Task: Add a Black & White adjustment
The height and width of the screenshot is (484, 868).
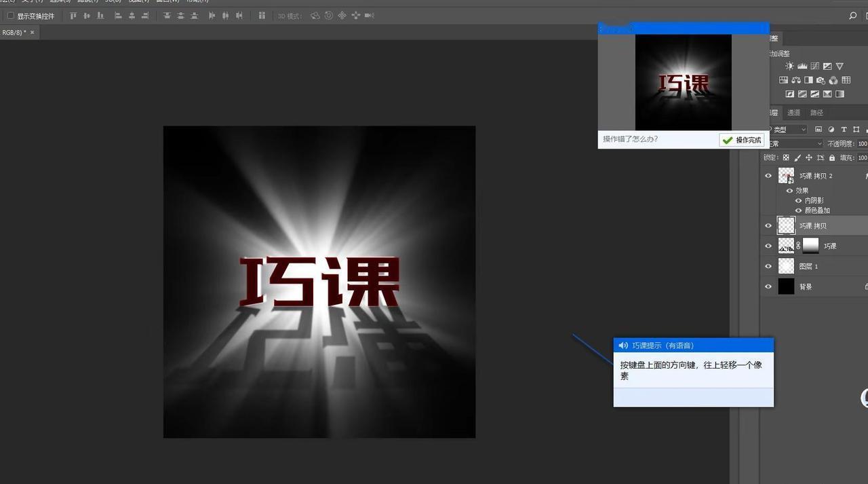Action: pyautogui.click(x=808, y=80)
